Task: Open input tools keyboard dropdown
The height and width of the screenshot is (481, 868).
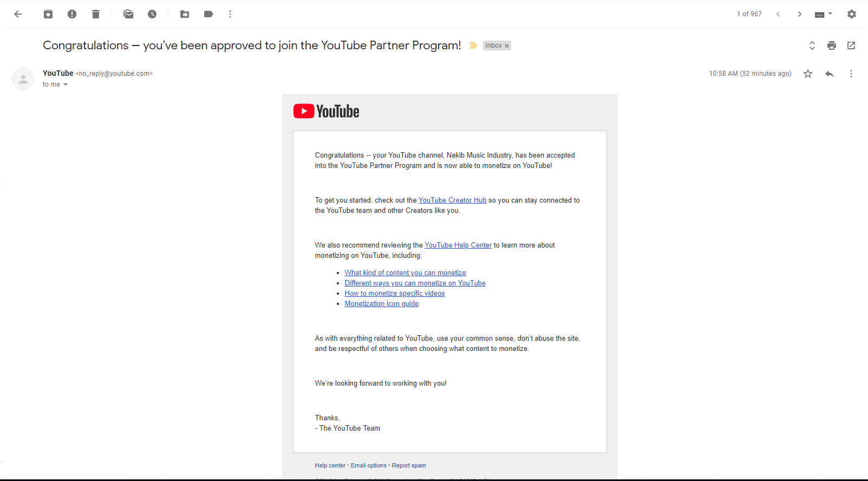Action: pos(824,14)
